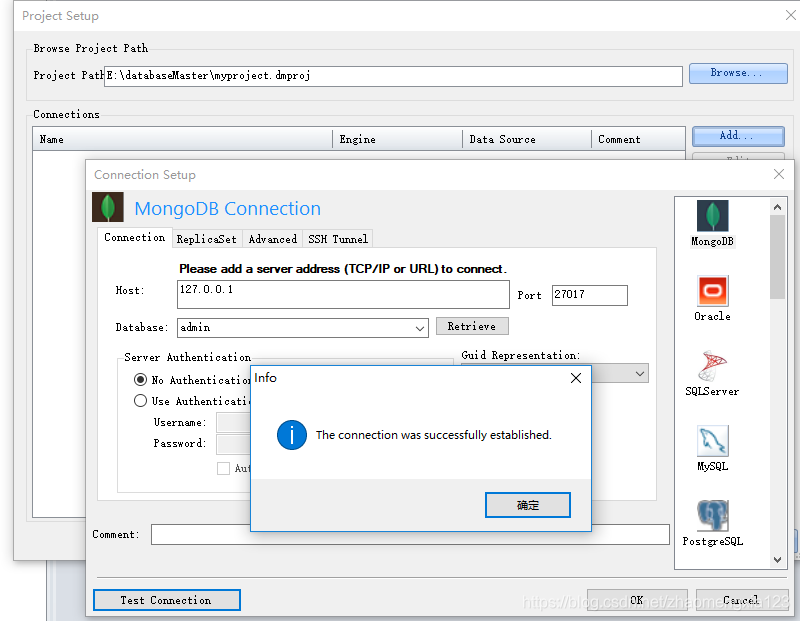Close the Info dialog with X
The image size is (800, 621).
tap(576, 378)
